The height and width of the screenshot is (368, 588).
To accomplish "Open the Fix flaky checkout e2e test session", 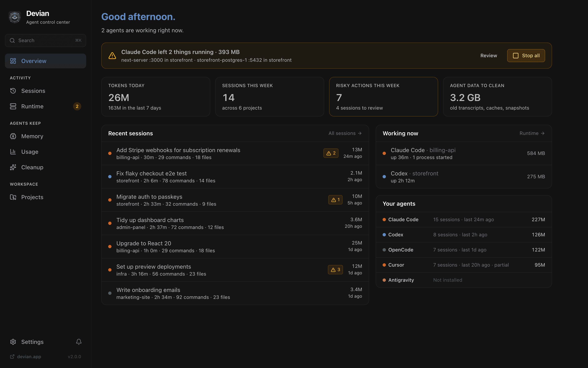I will point(235,177).
